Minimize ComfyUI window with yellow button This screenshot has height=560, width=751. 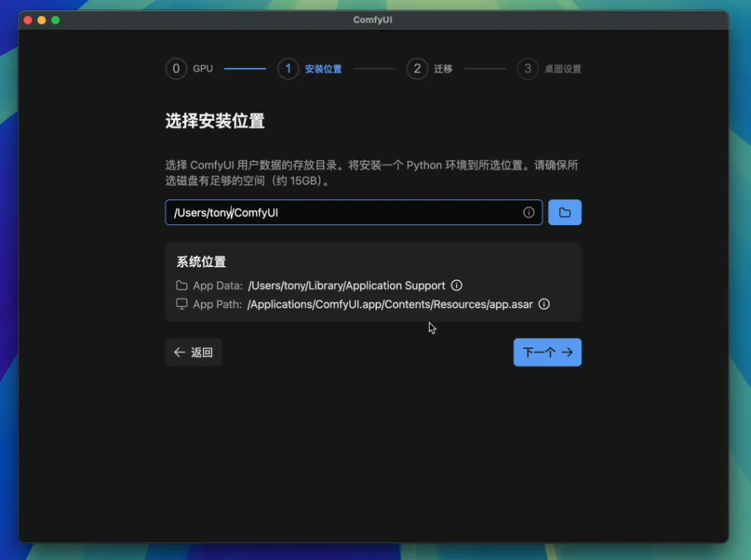tap(42, 20)
